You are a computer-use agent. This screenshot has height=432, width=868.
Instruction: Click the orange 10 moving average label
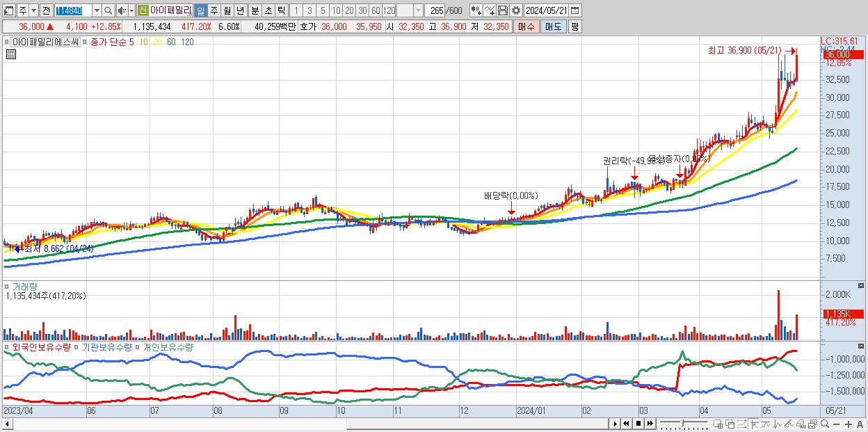pos(143,42)
